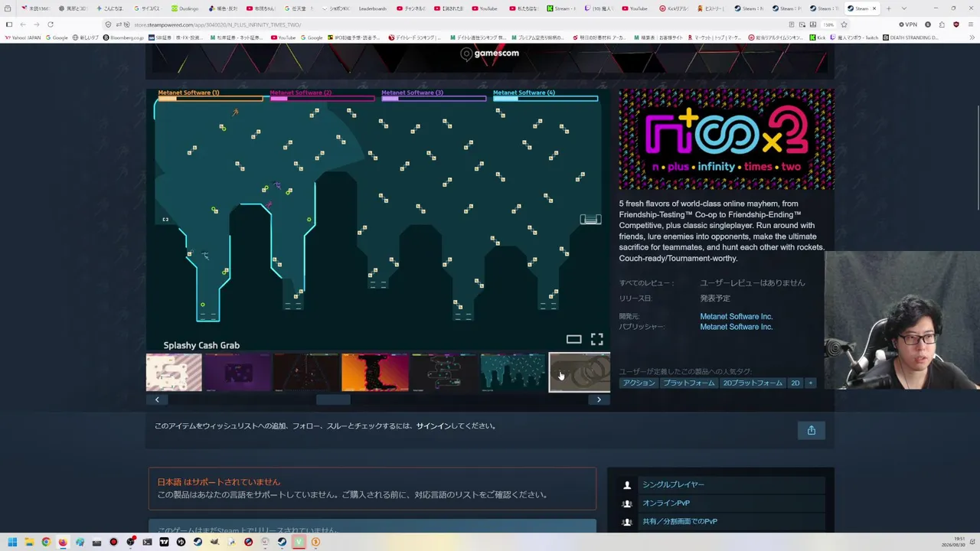
Task: Select the dark maze level thumbnail
Action: coord(444,372)
